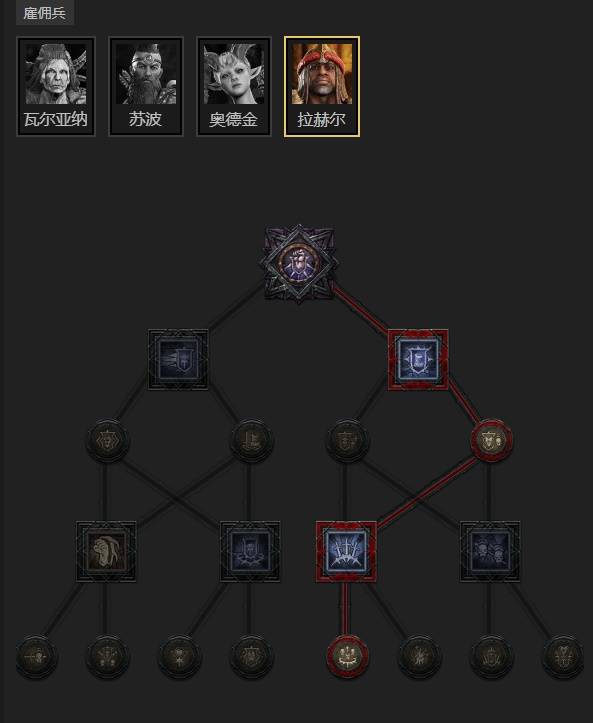Select the right round passive under the left shield skill
The height and width of the screenshot is (723, 593).
(x=251, y=440)
